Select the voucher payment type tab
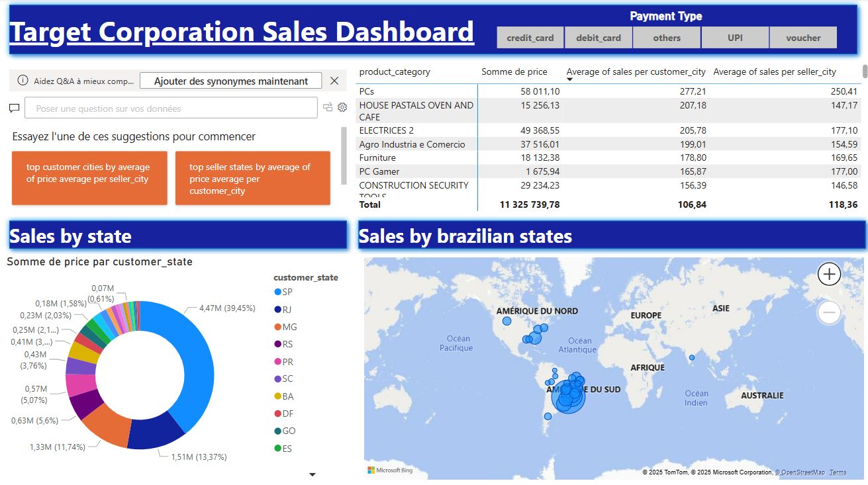The image size is (868, 485). [803, 38]
